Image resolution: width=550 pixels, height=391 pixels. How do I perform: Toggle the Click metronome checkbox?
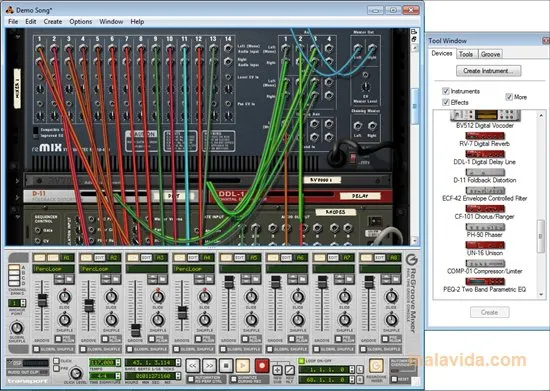(56, 360)
